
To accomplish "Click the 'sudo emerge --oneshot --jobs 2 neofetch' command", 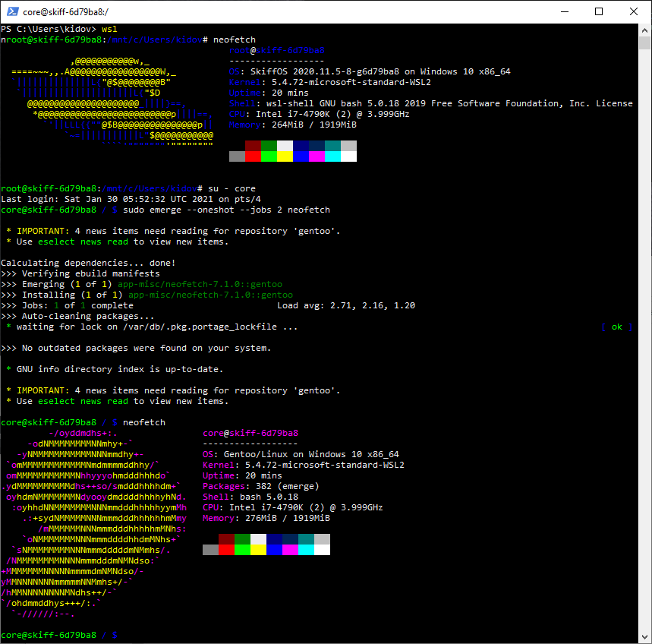I will (227, 210).
